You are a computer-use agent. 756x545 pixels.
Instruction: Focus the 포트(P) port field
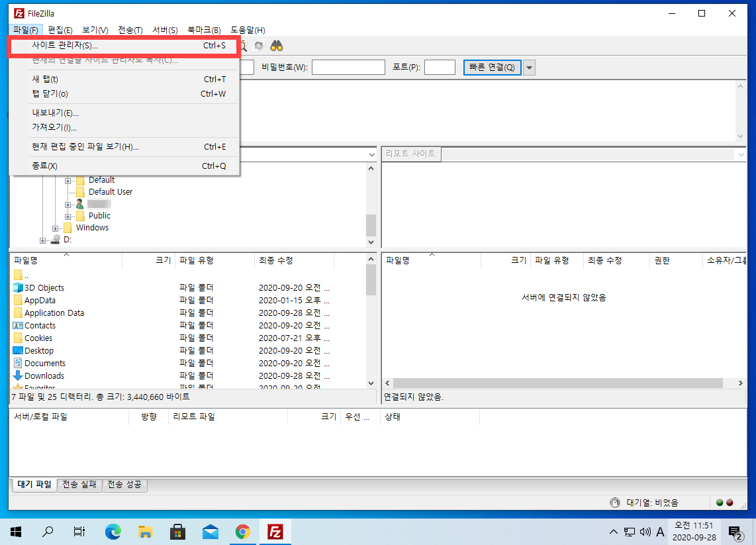(x=439, y=67)
